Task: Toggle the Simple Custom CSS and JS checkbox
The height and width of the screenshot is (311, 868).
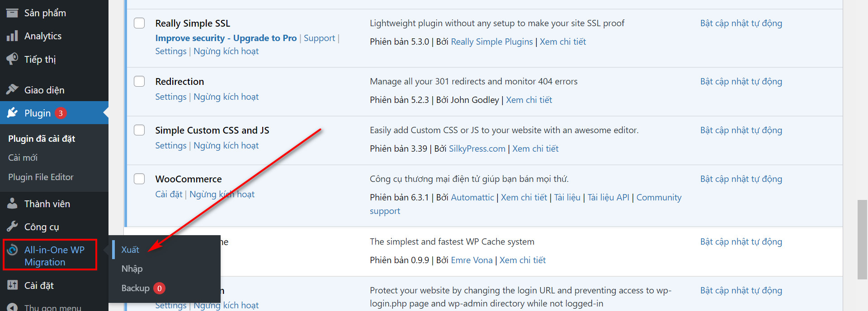Action: click(x=139, y=130)
